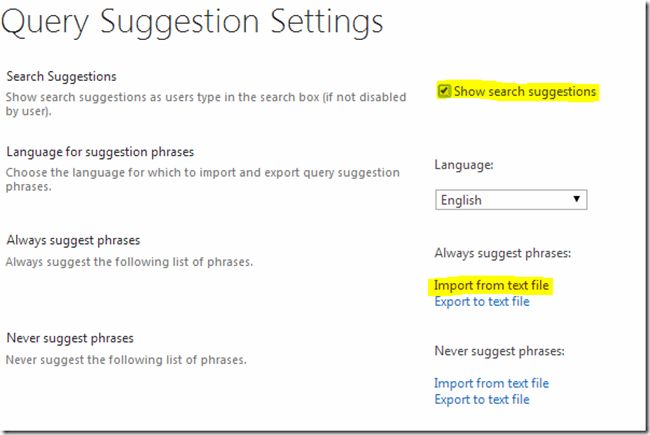Click the Search Suggestions section heading
Image resolution: width=650 pixels, height=435 pixels.
coord(61,76)
